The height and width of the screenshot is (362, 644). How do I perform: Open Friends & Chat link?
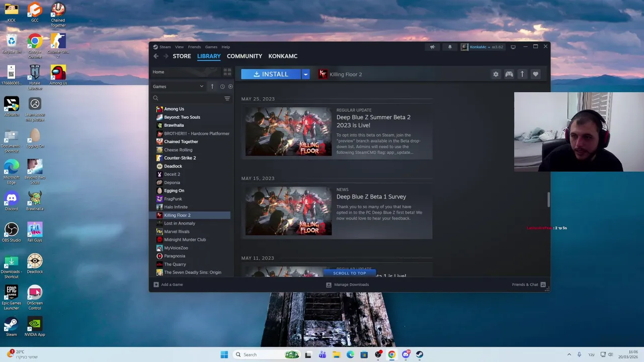point(525,285)
